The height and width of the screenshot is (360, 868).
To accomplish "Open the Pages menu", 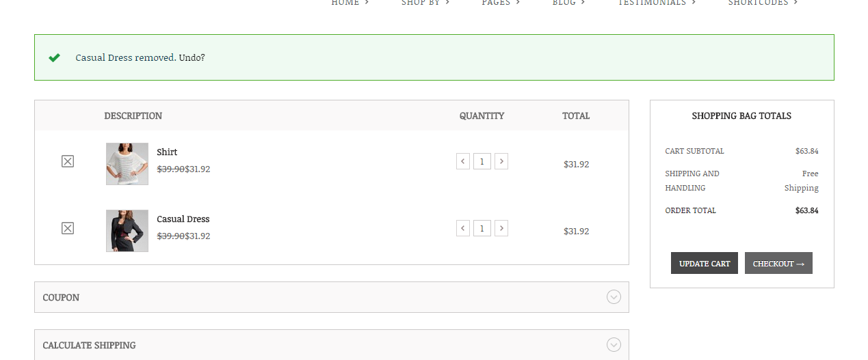I will (500, 3).
